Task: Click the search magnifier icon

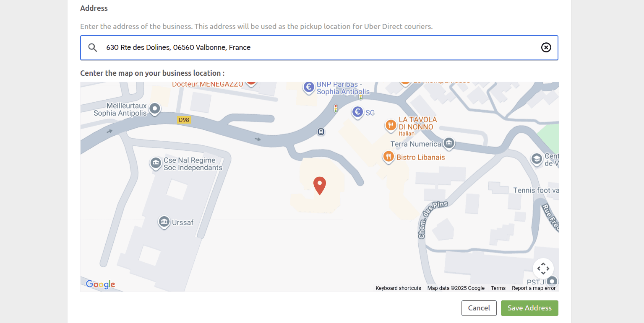Action: 92,47
